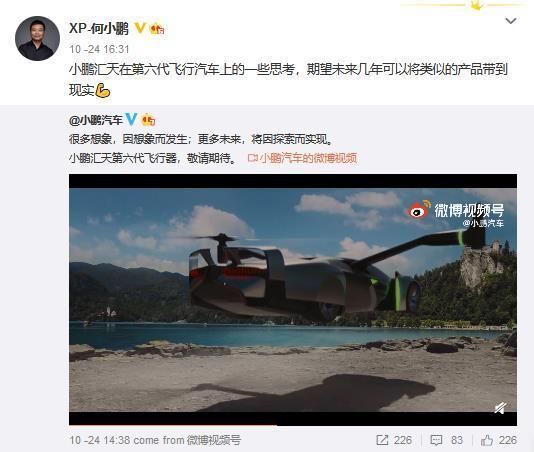Click the XP-何小鹏 username link

coord(99,28)
